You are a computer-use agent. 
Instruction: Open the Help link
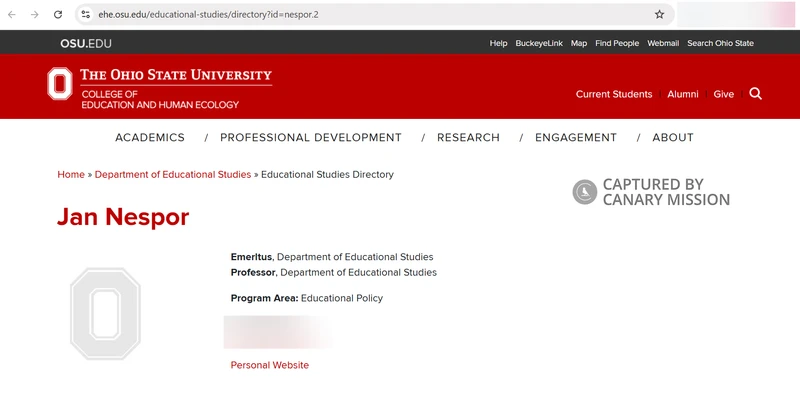[498, 43]
